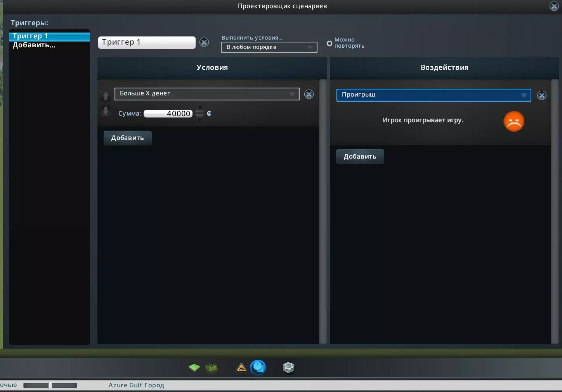Open the Больше X денег condition dropdown
The height and width of the screenshot is (392, 562).
[x=207, y=94]
